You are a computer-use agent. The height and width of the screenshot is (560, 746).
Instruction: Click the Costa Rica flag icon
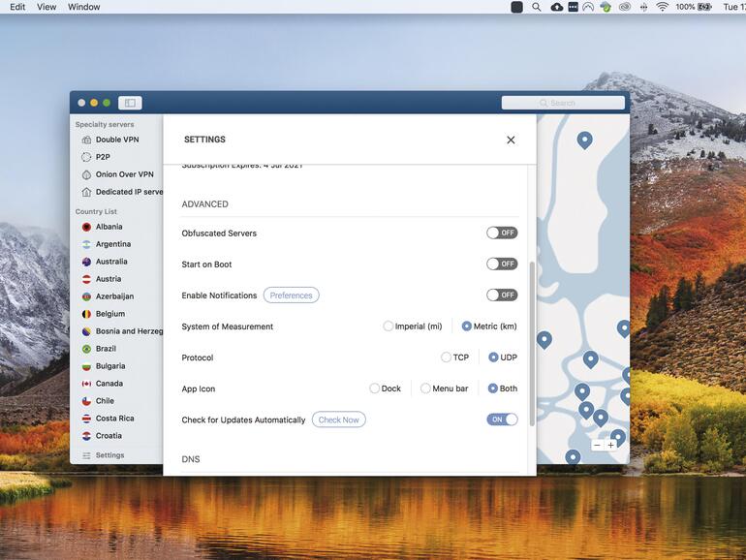86,419
